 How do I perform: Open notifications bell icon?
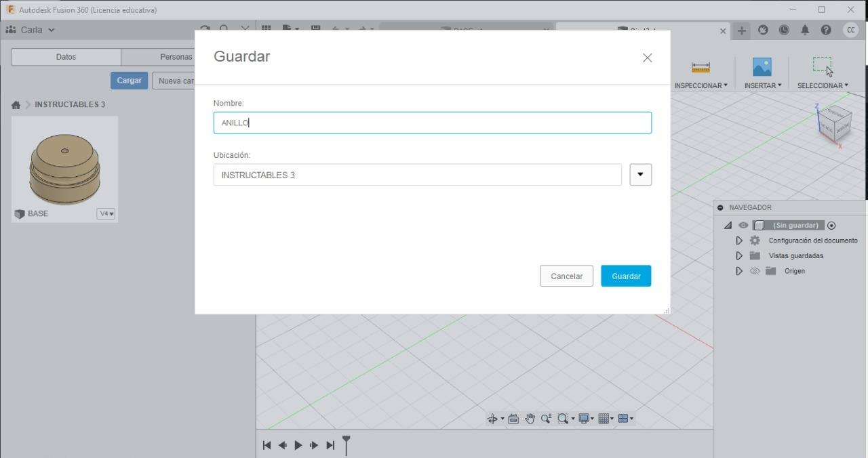805,30
